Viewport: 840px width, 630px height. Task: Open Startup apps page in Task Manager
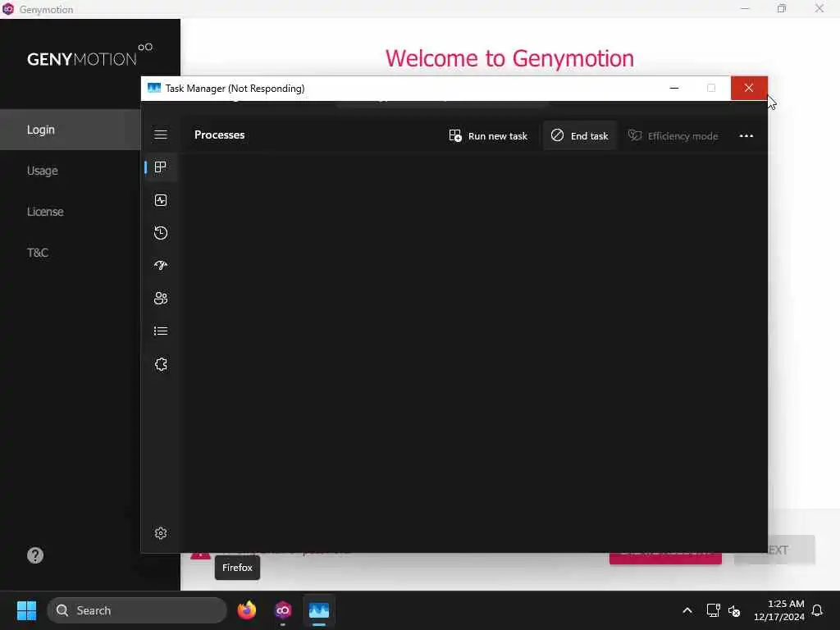click(x=161, y=266)
